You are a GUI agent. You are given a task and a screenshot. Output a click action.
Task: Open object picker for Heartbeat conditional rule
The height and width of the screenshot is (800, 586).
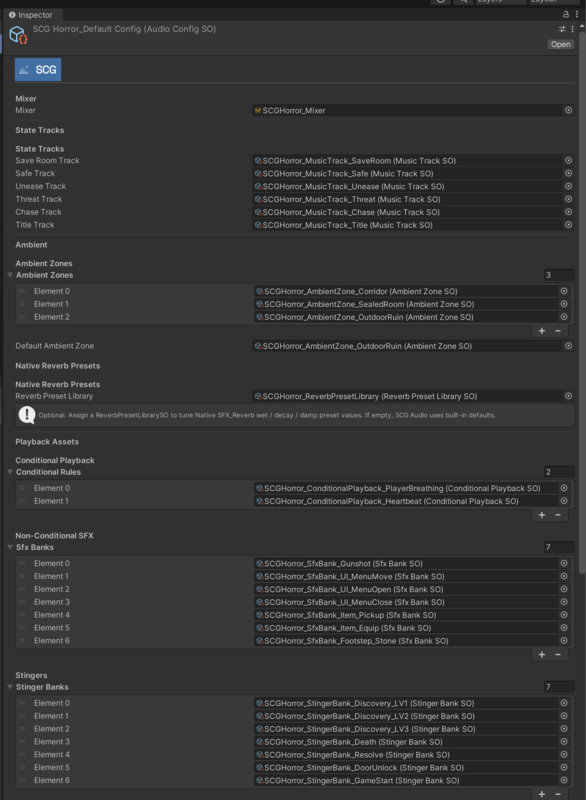click(564, 501)
